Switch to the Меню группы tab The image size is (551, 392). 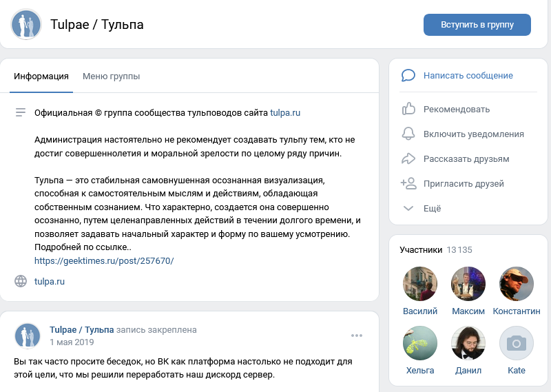[111, 76]
